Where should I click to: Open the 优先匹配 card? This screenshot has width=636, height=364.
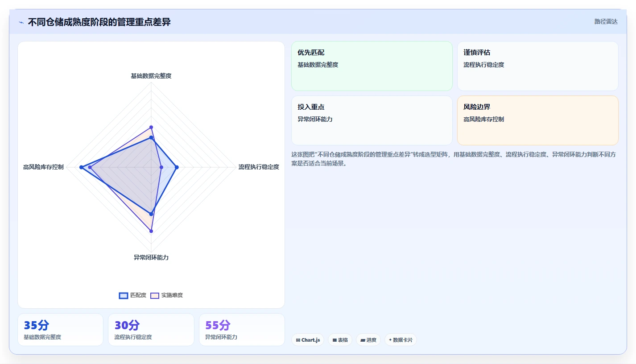coord(372,66)
